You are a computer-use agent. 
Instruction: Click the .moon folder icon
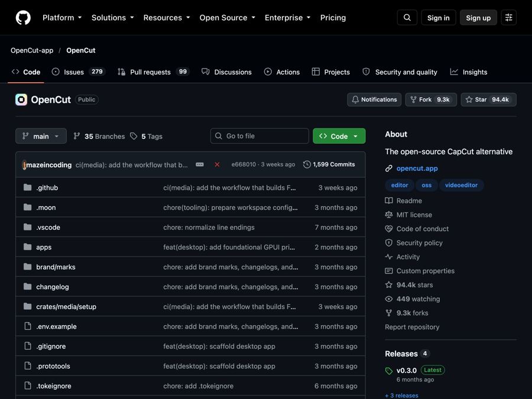tap(27, 207)
